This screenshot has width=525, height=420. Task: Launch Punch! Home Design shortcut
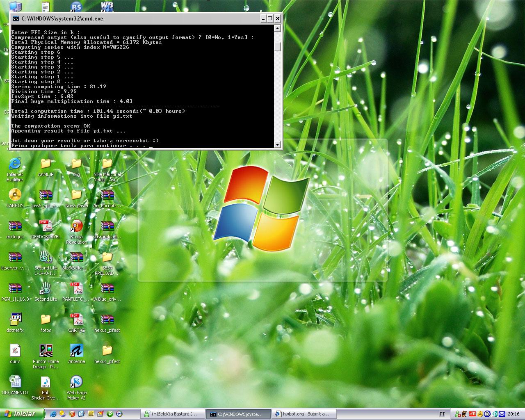point(46,351)
